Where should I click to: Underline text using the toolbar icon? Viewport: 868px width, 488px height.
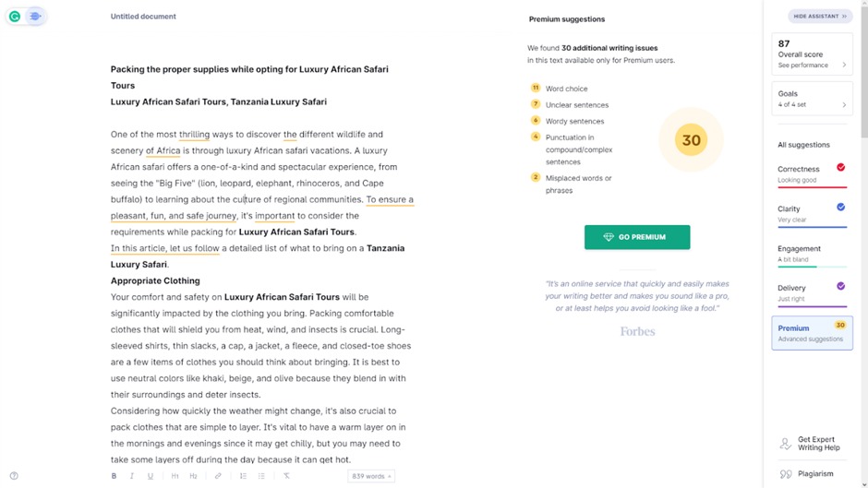coord(151,476)
